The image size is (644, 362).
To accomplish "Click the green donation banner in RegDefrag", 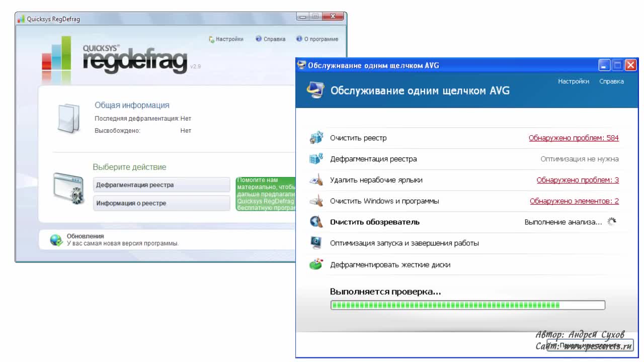I will coord(266,194).
